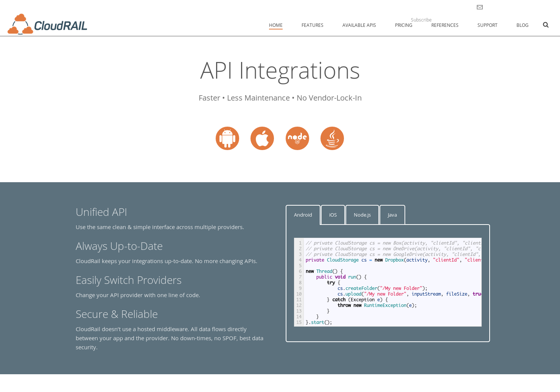
Task: Click the CloudRail logo
Action: point(47,24)
